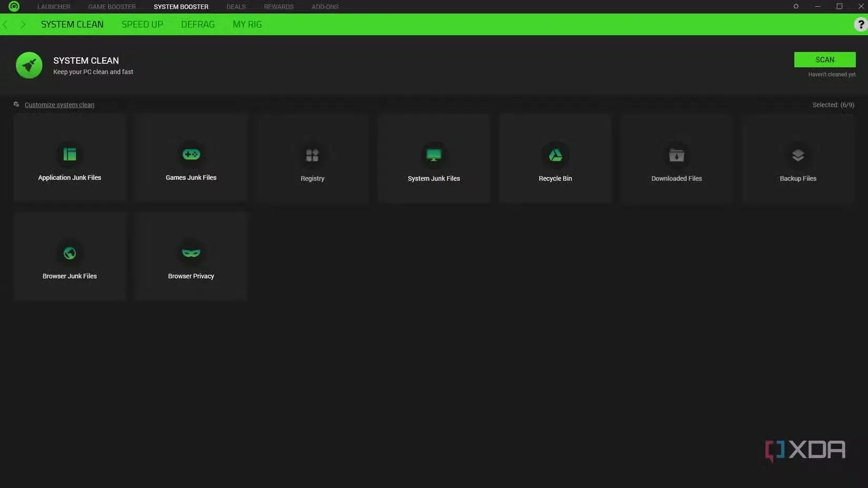
Task: Toggle System Junk Files monitor icon
Action: [433, 155]
